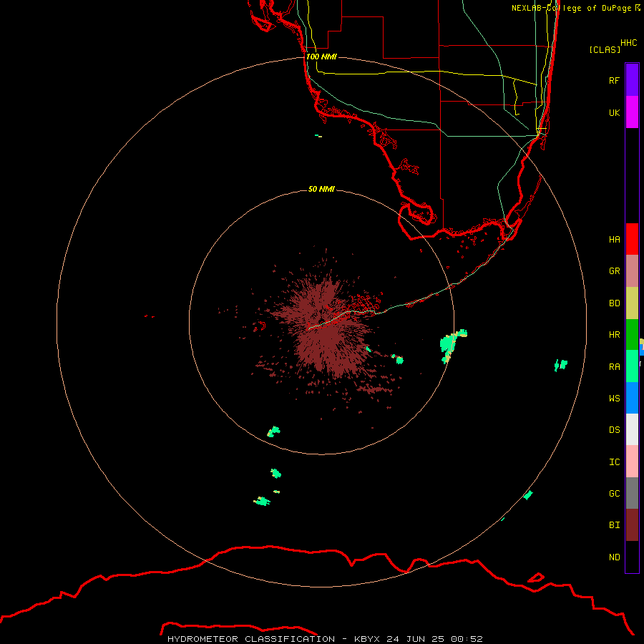Click the BI legend label

pyautogui.click(x=614, y=525)
